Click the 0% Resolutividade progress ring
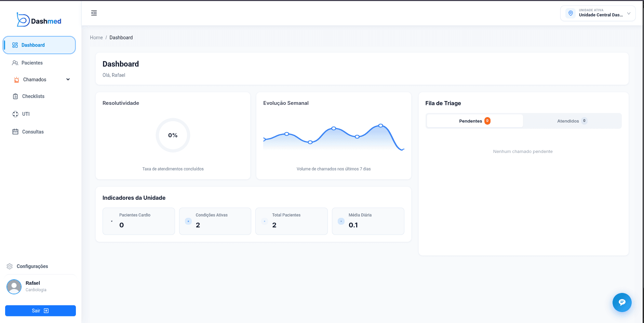The image size is (644, 323). (173, 135)
